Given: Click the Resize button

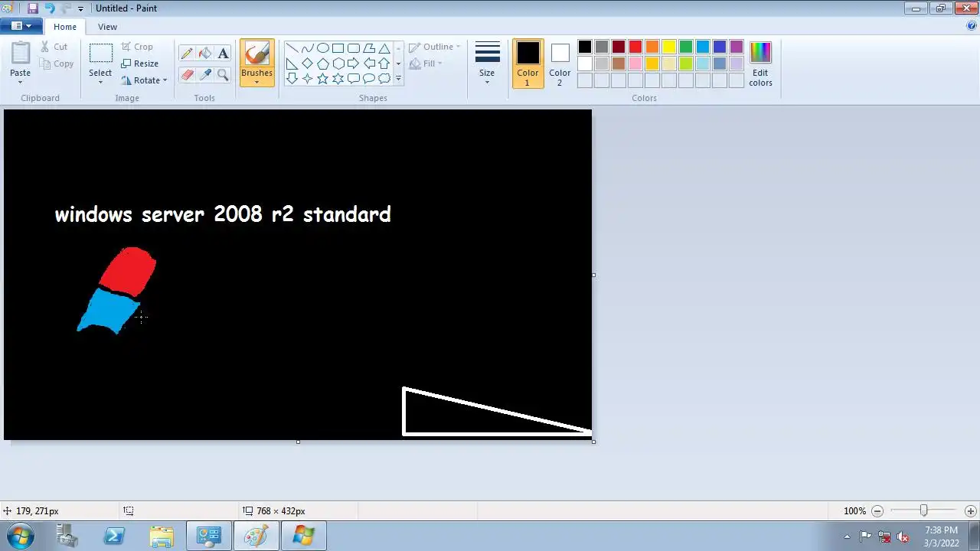Looking at the screenshot, I should tap(140, 64).
